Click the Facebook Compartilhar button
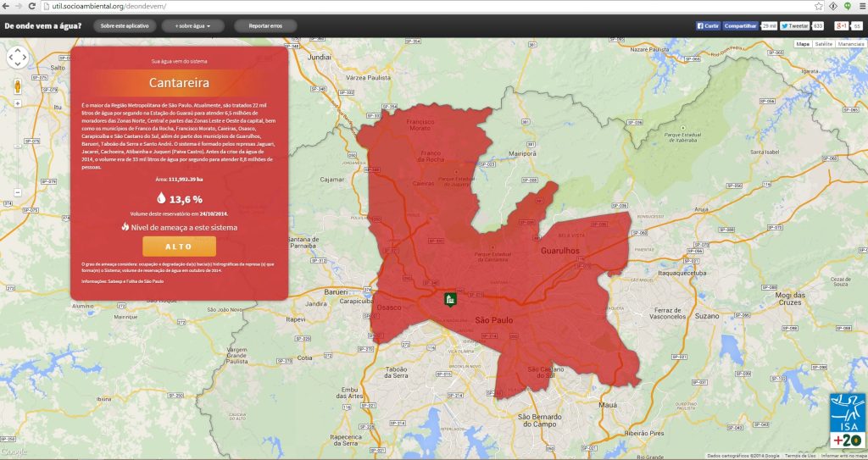868x460 pixels. click(x=741, y=25)
